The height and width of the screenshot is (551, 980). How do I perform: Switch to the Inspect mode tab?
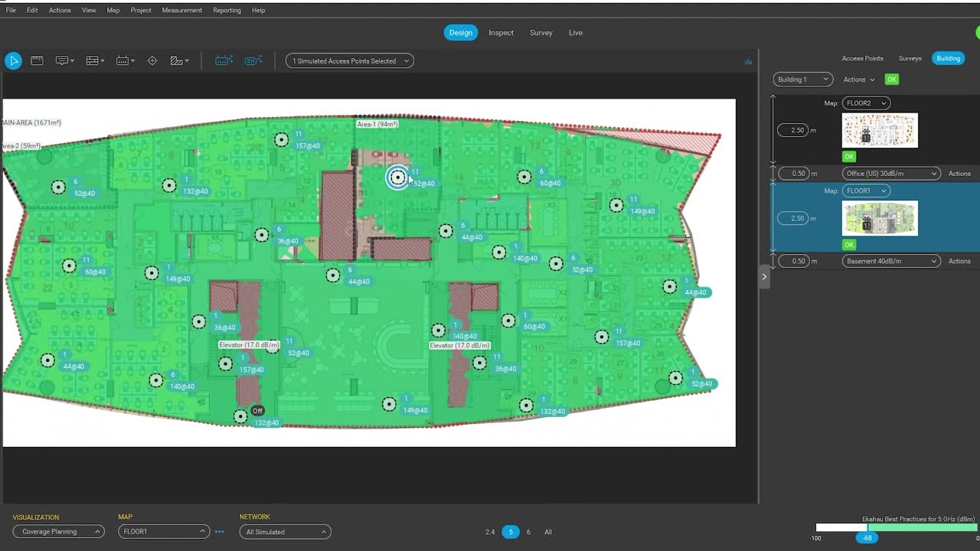[501, 33]
